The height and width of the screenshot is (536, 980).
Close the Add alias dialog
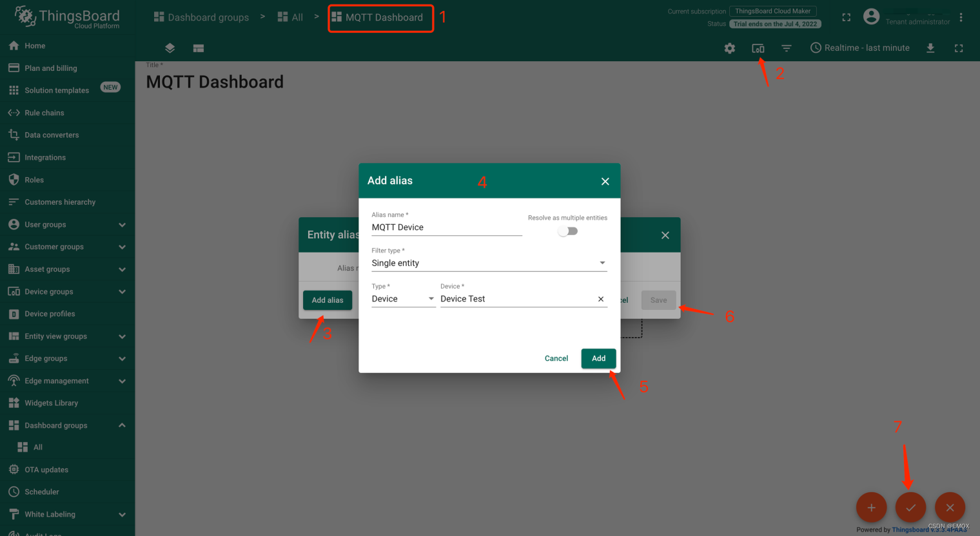[605, 182]
